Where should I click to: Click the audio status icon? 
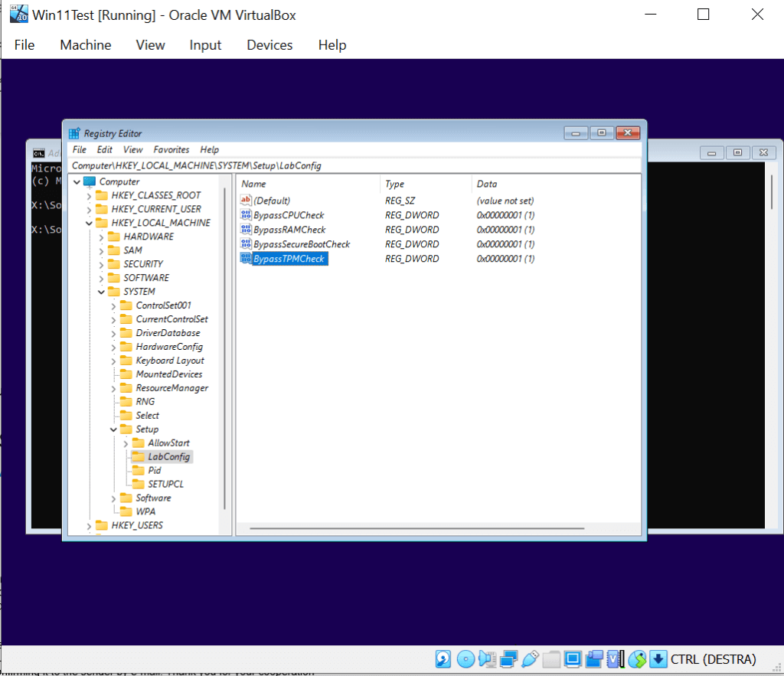click(x=487, y=659)
